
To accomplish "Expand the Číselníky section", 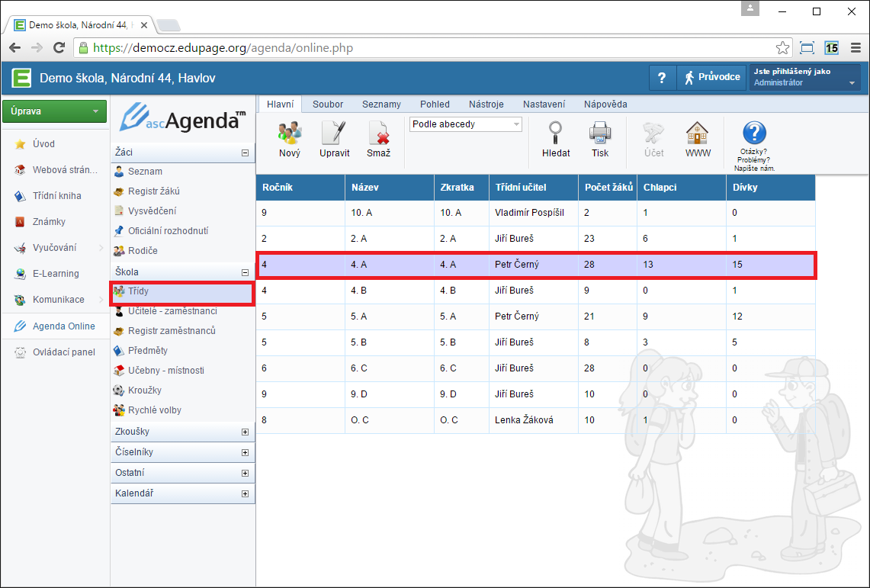I will point(245,452).
